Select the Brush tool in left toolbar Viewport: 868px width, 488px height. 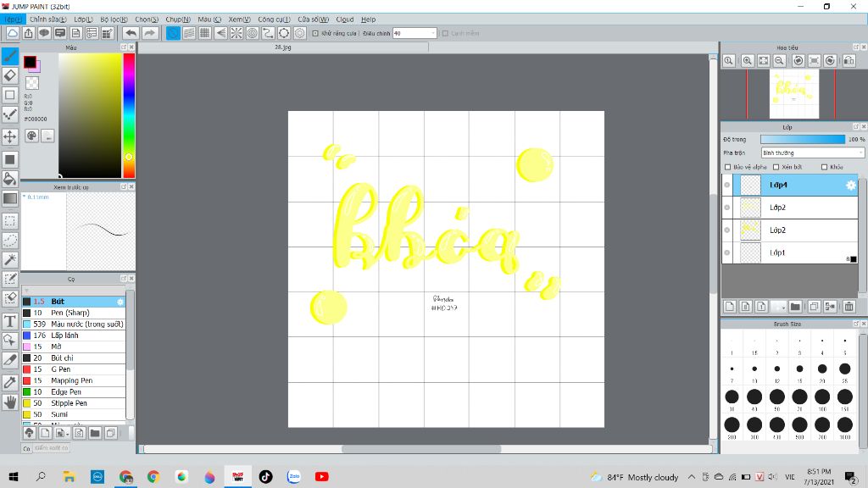(10, 56)
